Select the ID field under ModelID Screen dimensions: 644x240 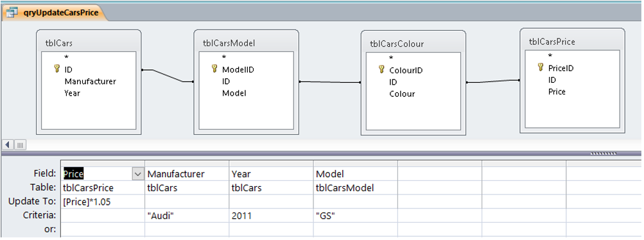226,81
